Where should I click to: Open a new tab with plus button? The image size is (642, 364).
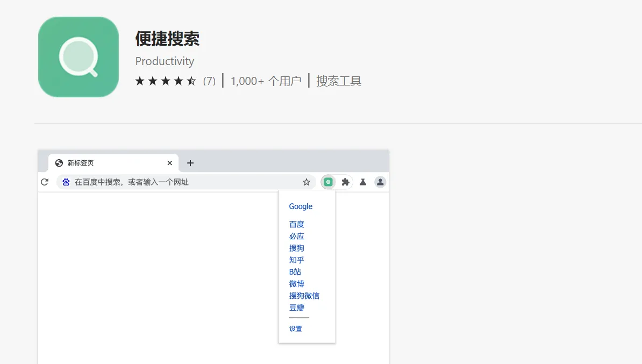point(190,163)
